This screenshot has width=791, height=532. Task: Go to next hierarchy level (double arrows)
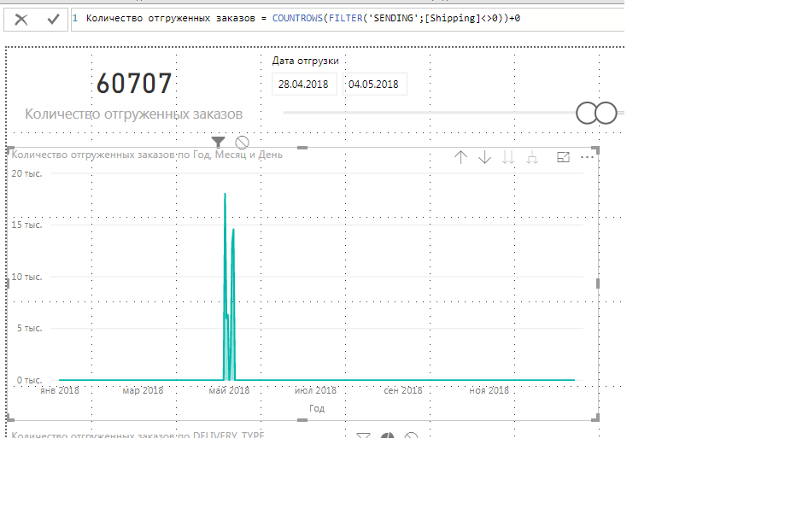508,157
